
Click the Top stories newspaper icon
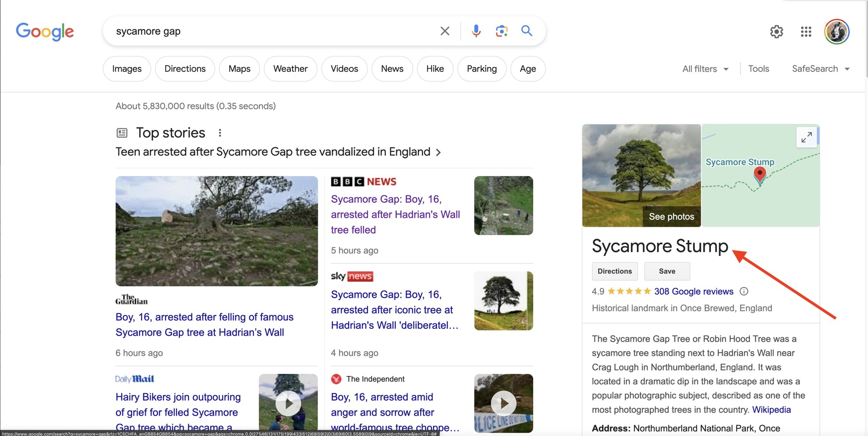click(x=122, y=133)
